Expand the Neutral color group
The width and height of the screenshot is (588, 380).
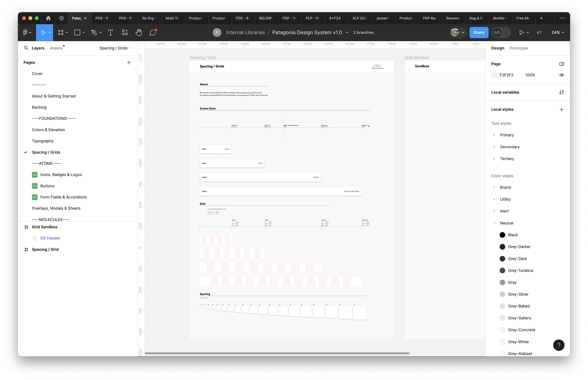(495, 223)
